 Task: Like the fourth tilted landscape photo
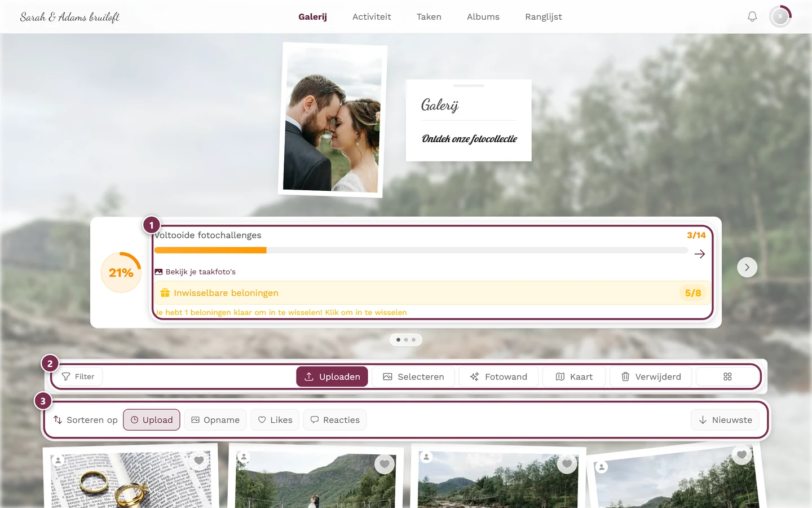coord(742,455)
